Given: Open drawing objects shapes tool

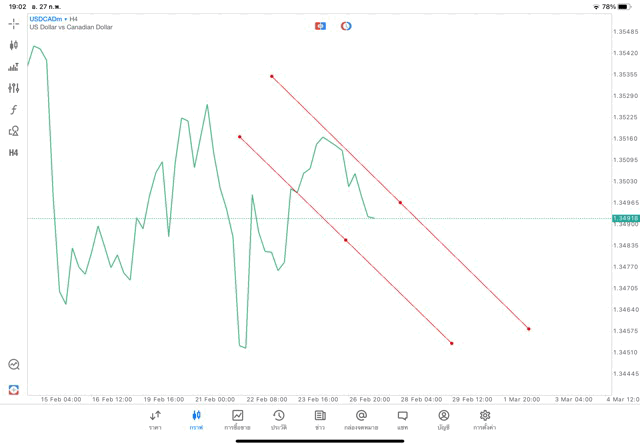Looking at the screenshot, I should [14, 131].
